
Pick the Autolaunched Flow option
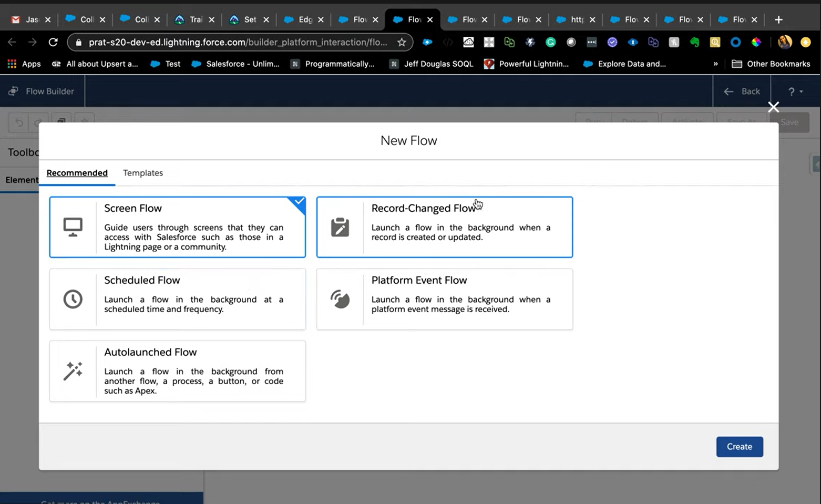pyautogui.click(x=178, y=371)
